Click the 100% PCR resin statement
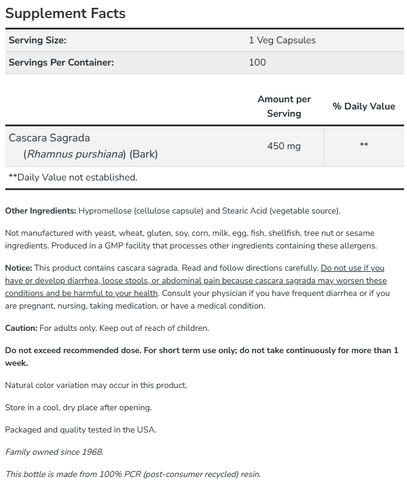The height and width of the screenshot is (480, 407). (133, 474)
